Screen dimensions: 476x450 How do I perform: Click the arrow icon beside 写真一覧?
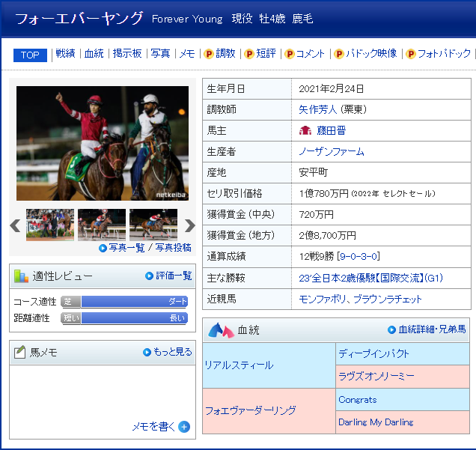(x=103, y=248)
